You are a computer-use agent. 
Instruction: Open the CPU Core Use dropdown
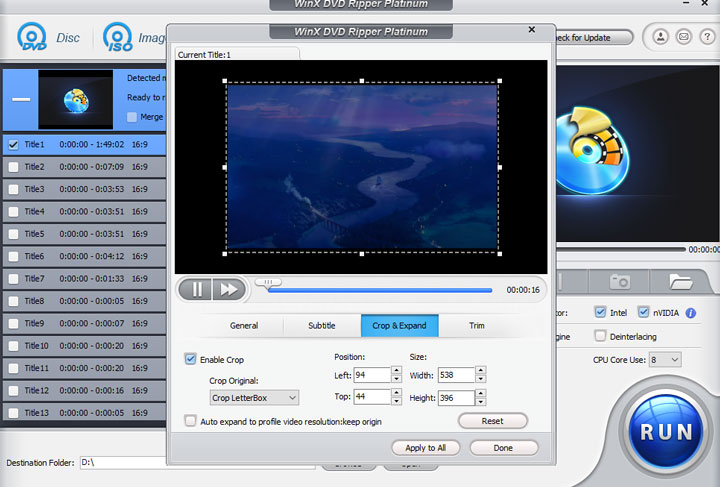point(664,360)
